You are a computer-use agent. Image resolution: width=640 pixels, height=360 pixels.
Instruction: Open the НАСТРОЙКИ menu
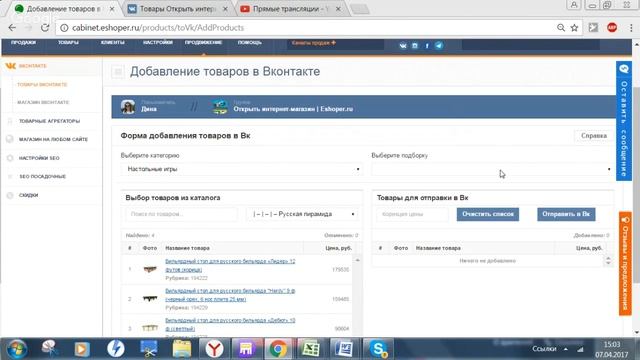pos(158,42)
